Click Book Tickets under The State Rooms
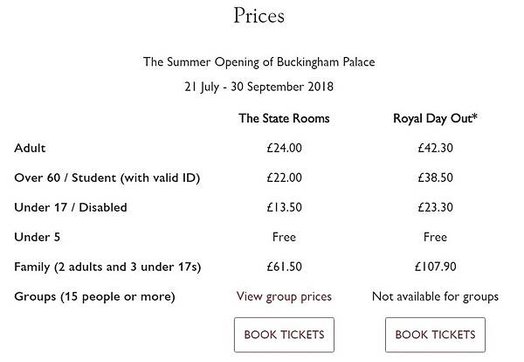The image size is (524, 362). point(284,335)
